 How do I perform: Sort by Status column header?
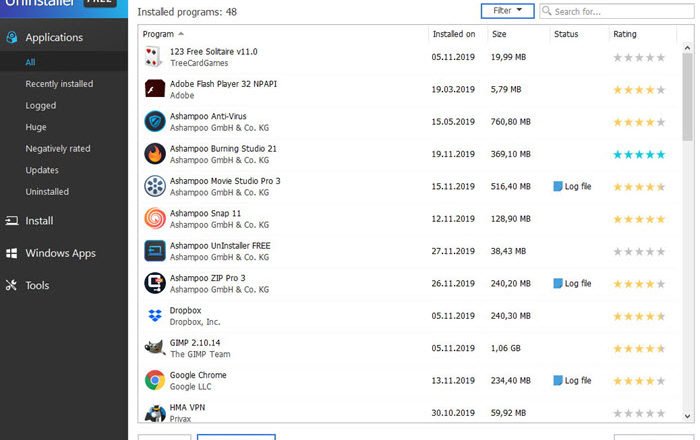pyautogui.click(x=566, y=34)
